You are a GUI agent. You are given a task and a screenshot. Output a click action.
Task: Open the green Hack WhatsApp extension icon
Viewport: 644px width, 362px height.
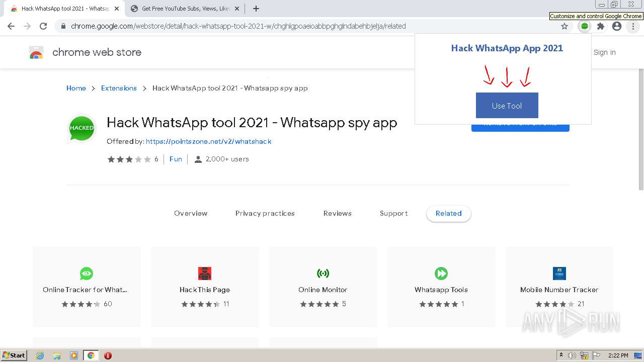point(584,26)
